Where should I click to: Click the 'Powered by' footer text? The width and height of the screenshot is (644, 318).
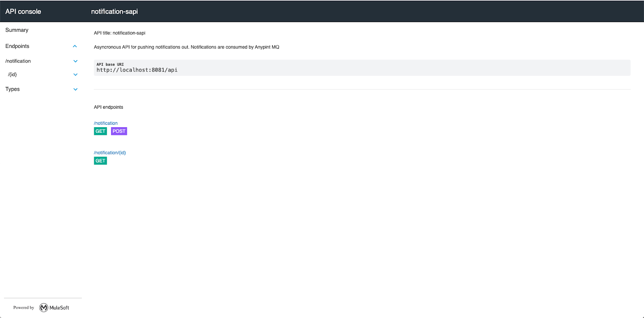(x=24, y=308)
